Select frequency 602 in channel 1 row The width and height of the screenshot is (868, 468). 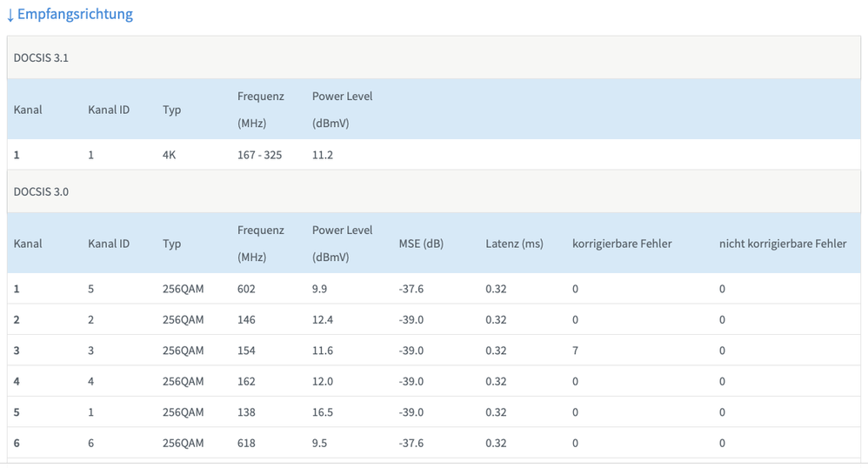point(246,289)
